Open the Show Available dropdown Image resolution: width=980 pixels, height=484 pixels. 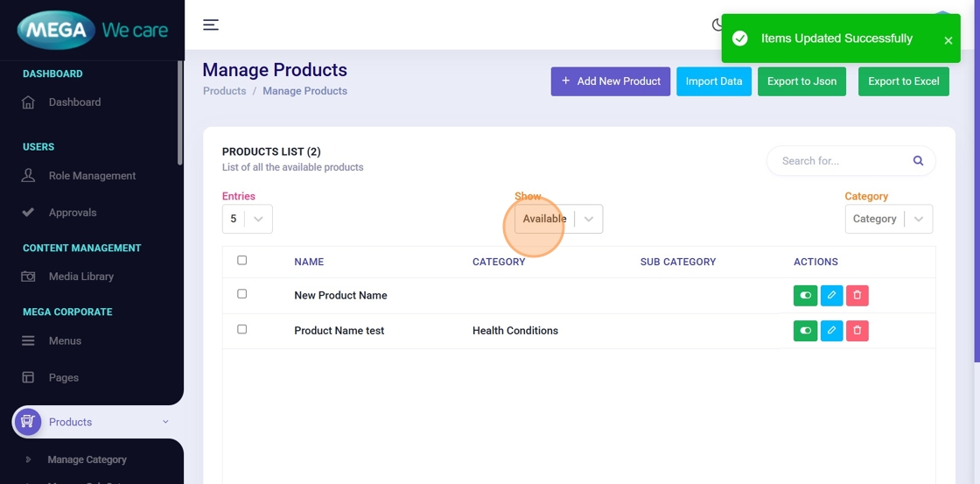[558, 219]
